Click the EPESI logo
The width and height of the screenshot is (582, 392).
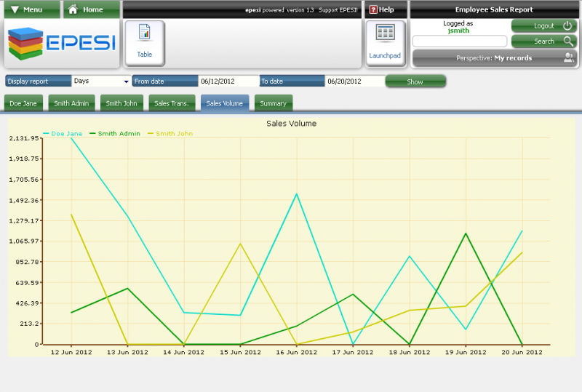click(x=62, y=44)
